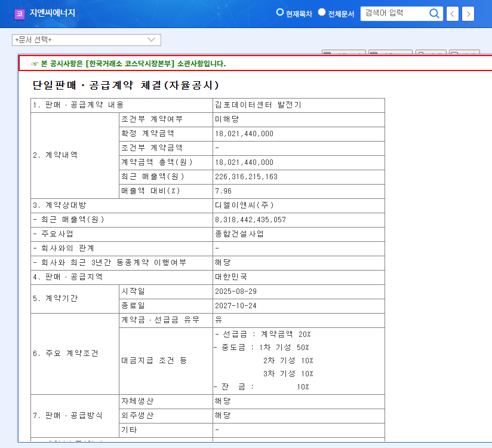Click the 디엘이앤씨(주) counterparty cell

pos(299,205)
